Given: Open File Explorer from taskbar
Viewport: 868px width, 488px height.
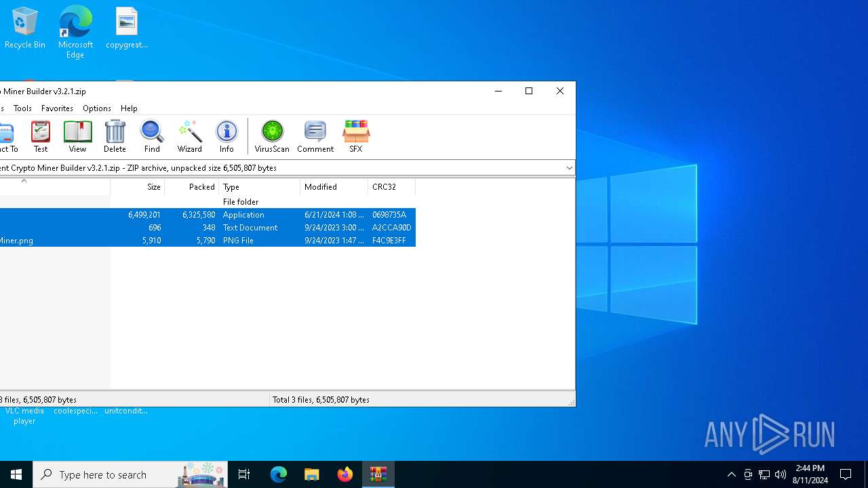Looking at the screenshot, I should point(311,474).
